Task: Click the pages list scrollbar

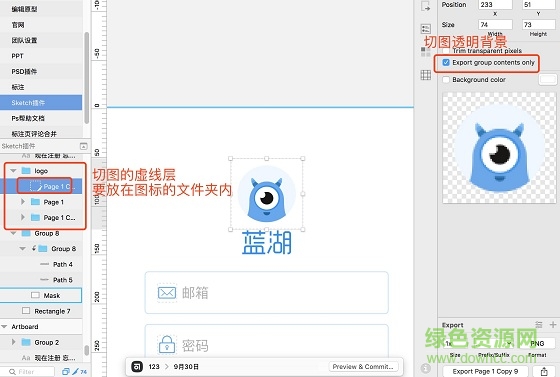Action: pos(86,78)
